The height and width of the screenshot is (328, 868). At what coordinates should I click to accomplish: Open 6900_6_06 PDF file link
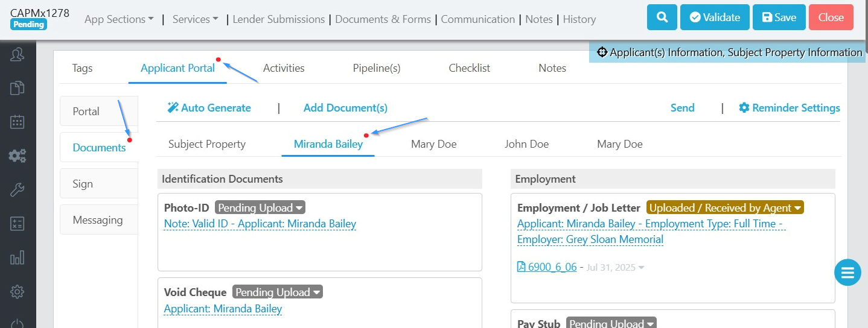click(x=547, y=267)
